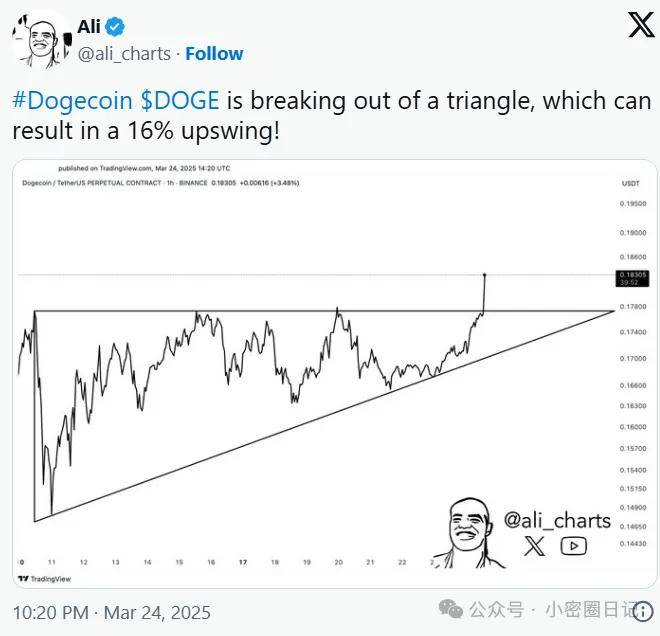Follow the @ali_charts account

214,53
